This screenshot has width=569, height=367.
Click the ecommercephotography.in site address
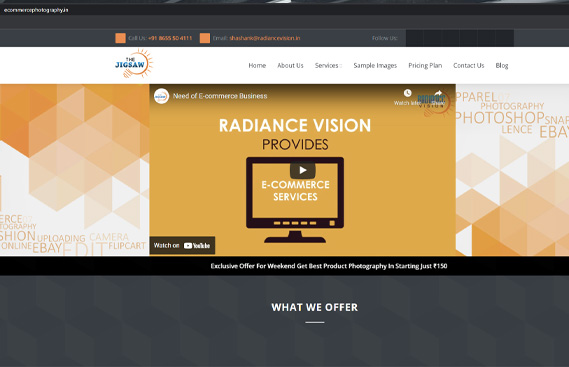pos(36,10)
